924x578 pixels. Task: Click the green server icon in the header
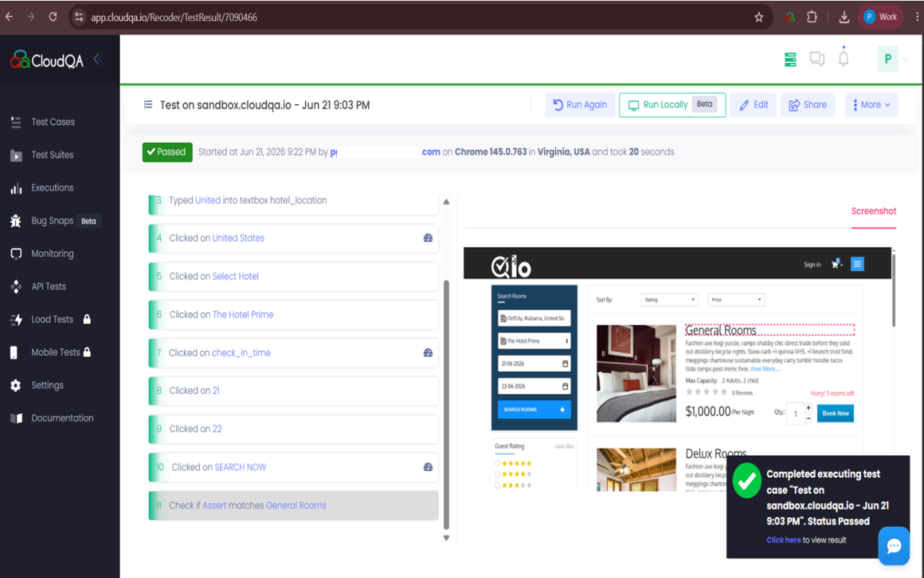pyautogui.click(x=790, y=59)
